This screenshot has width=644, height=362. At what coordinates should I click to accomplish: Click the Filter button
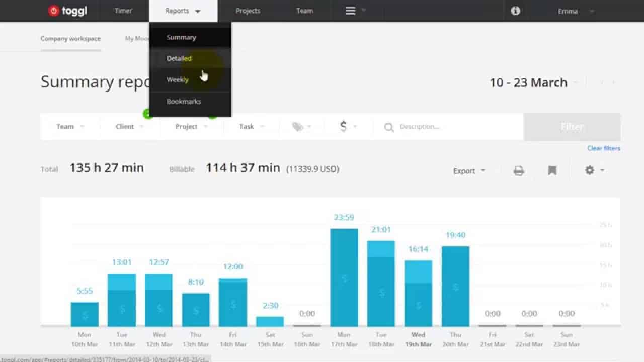(572, 127)
